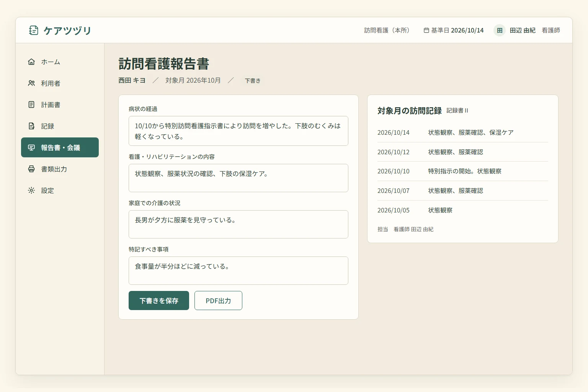Click the patient name 西田 キヨ
This screenshot has height=392, width=588.
click(x=132, y=80)
